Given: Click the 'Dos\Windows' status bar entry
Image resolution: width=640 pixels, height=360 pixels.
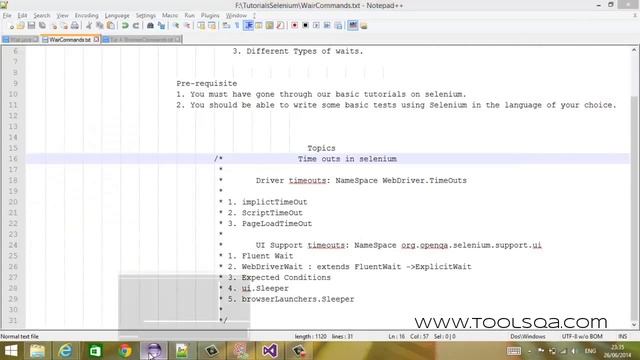Looking at the screenshot, I should (528, 337).
